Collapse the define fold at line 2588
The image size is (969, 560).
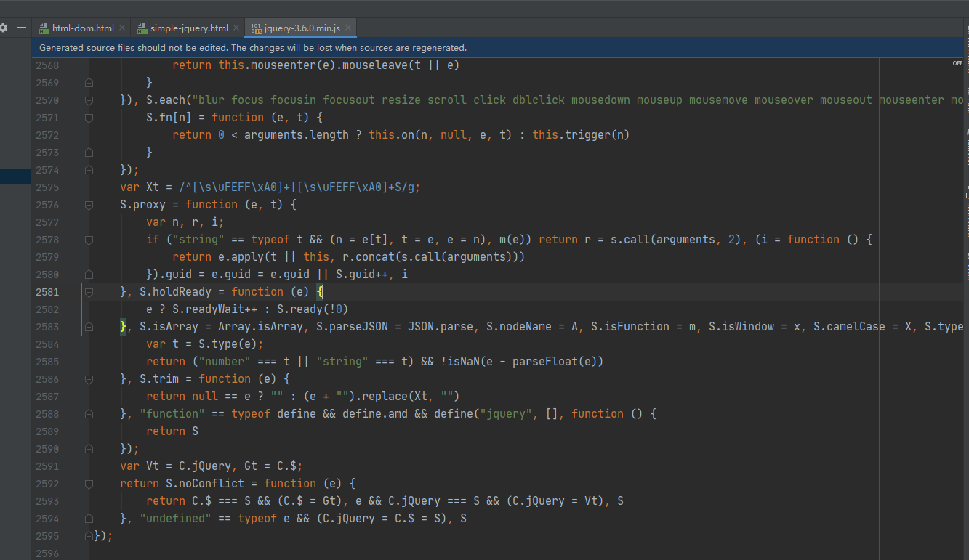[89, 414]
